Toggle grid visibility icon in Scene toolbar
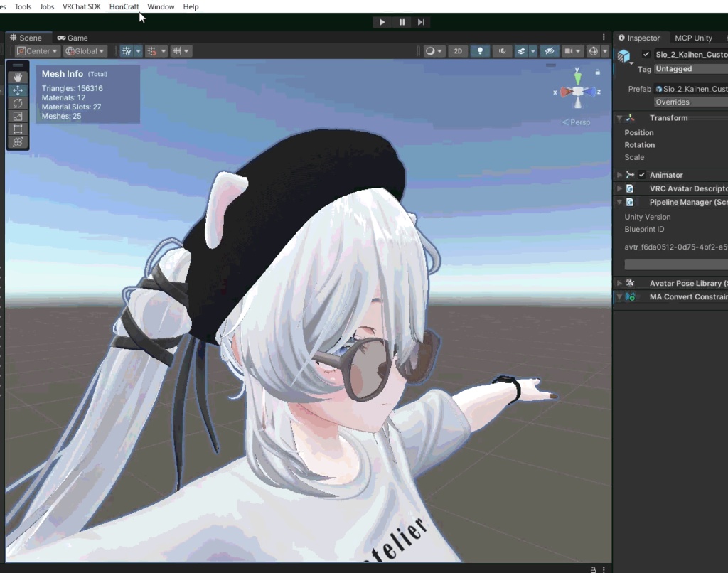 [127, 51]
